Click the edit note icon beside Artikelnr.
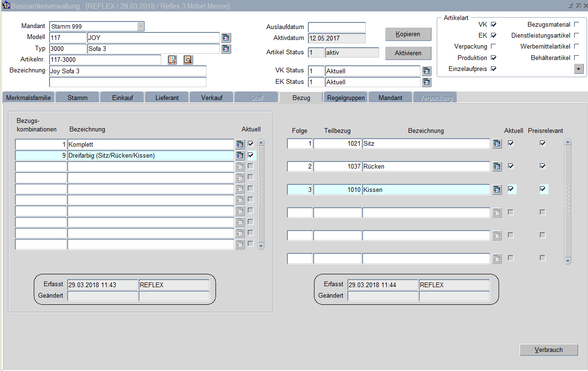This screenshot has height=371, width=588. pos(172,60)
